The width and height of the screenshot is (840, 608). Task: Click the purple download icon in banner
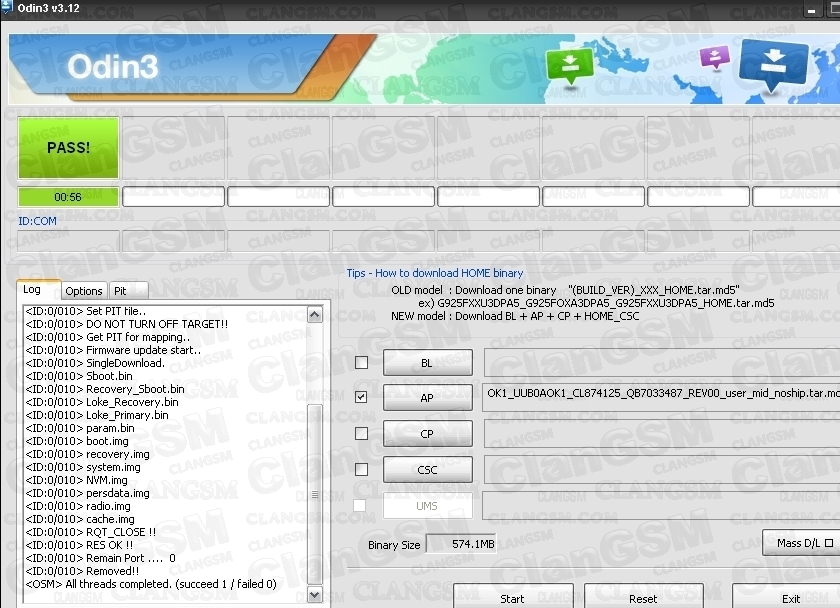click(715, 57)
